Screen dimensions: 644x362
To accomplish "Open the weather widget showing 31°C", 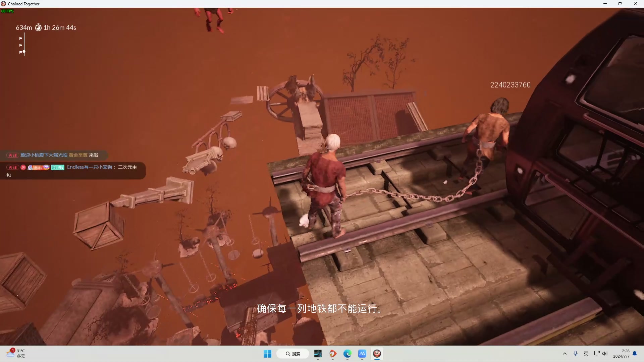I will tap(16, 353).
